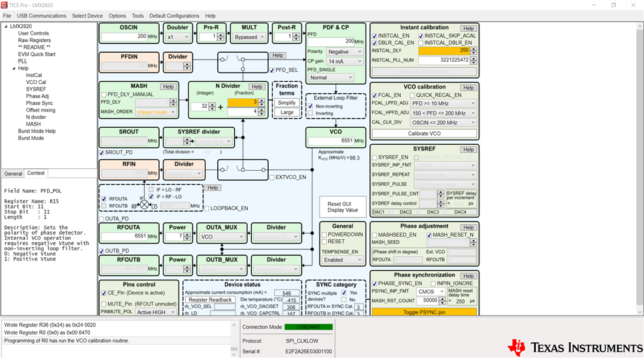Enable the QUICK_RECAL_EN checkbox
The height and width of the screenshot is (358, 644).
(x=412, y=95)
